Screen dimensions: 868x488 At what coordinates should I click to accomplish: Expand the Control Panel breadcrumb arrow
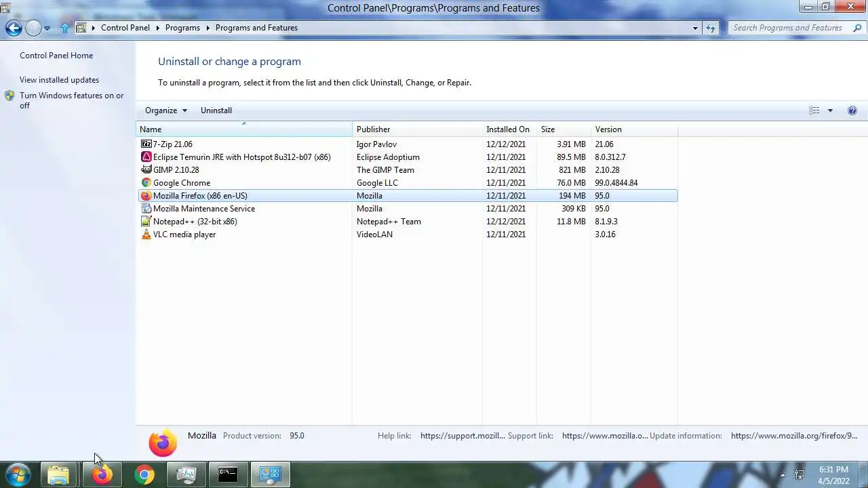tap(157, 28)
